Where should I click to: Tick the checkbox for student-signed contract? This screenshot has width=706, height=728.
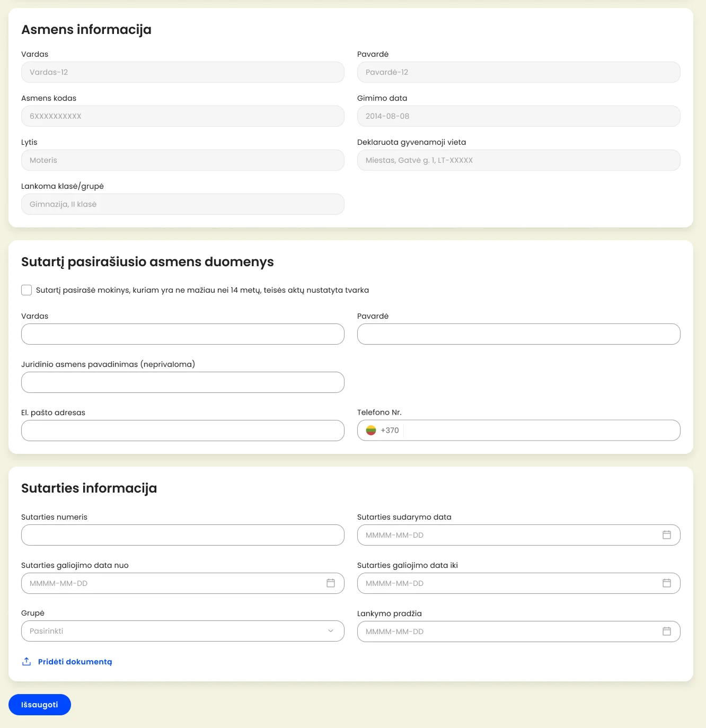pos(27,290)
